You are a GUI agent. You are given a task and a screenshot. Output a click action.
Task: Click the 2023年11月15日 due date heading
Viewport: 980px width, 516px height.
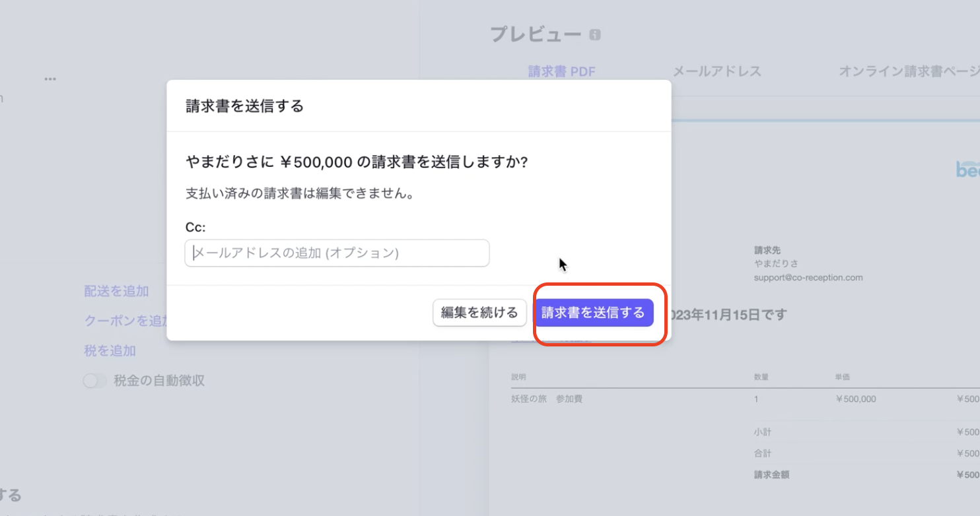point(726,315)
